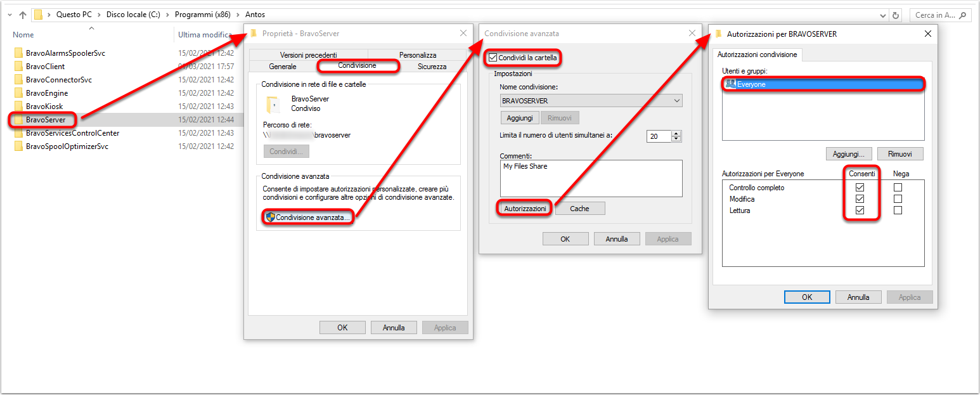Increase simultaneous users limit spinner
Image resolution: width=980 pixels, height=395 pixels.
click(x=676, y=134)
